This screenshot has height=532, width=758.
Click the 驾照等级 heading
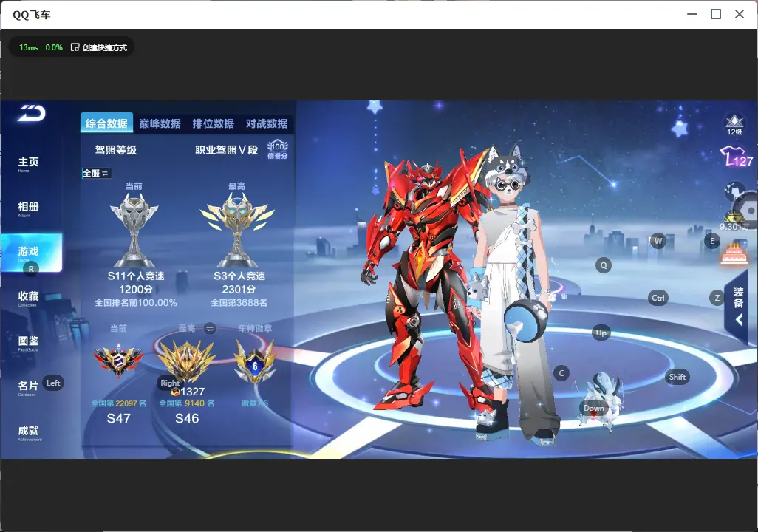[115, 150]
